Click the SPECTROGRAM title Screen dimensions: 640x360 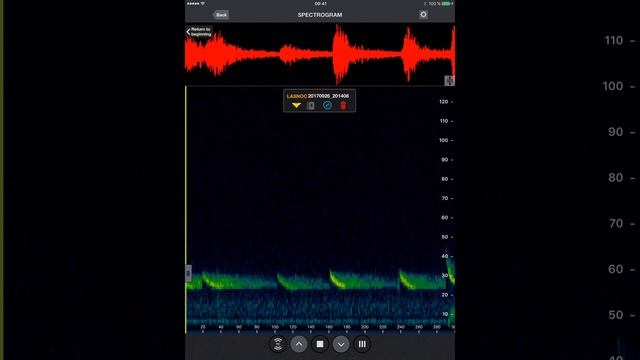[320, 15]
